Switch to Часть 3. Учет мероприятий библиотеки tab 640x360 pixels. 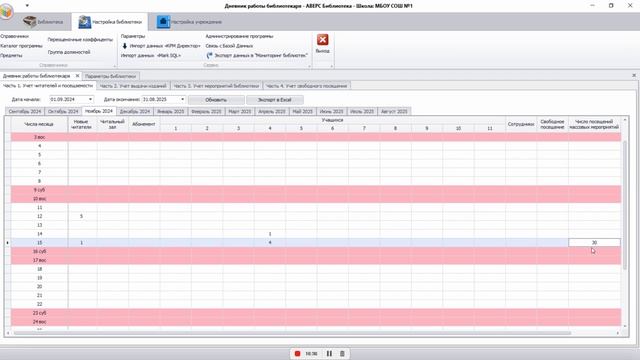pos(216,86)
